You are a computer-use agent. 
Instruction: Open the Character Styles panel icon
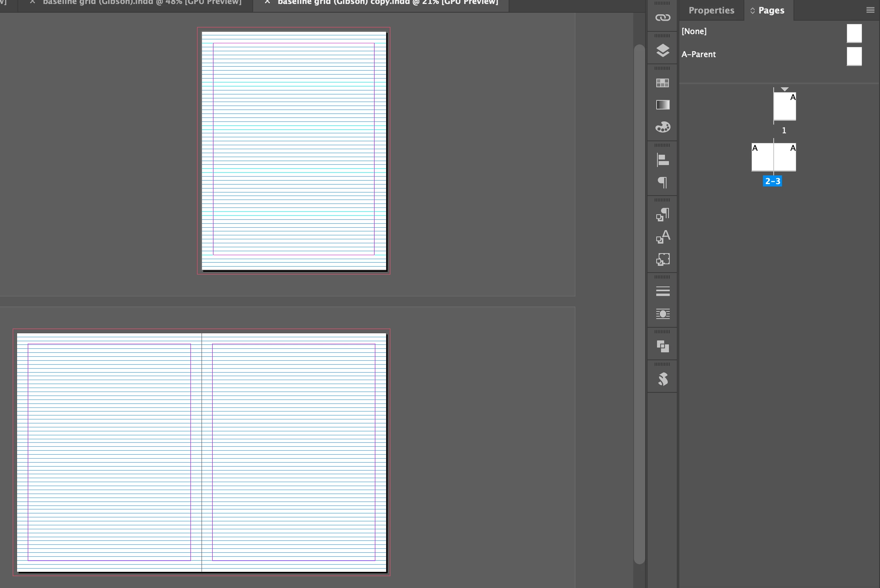click(663, 237)
